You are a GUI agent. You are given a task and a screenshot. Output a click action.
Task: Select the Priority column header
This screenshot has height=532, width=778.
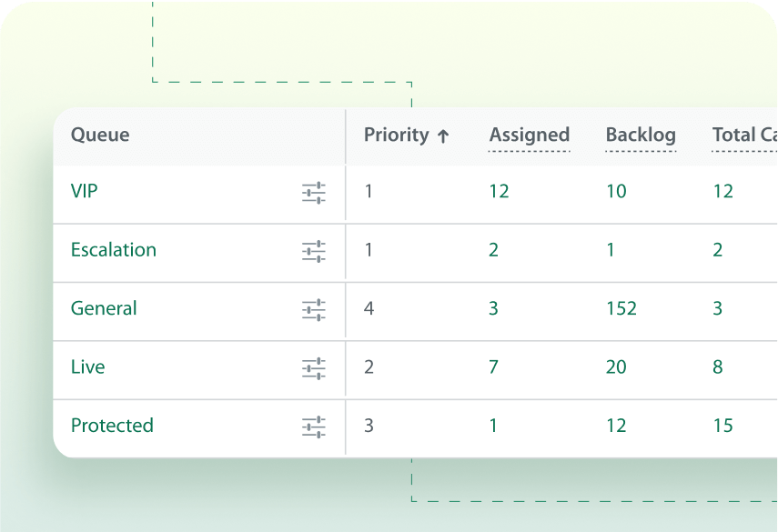click(x=397, y=135)
